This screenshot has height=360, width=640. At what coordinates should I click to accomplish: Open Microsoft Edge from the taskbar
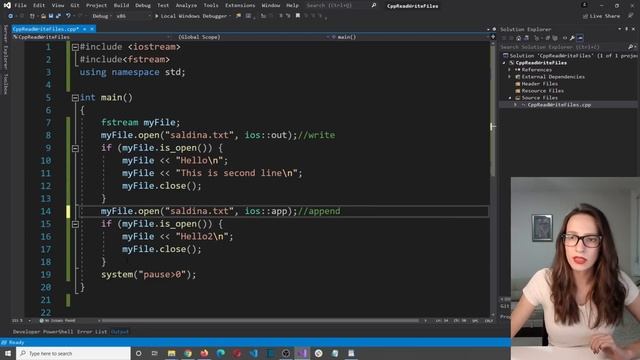pos(220,353)
